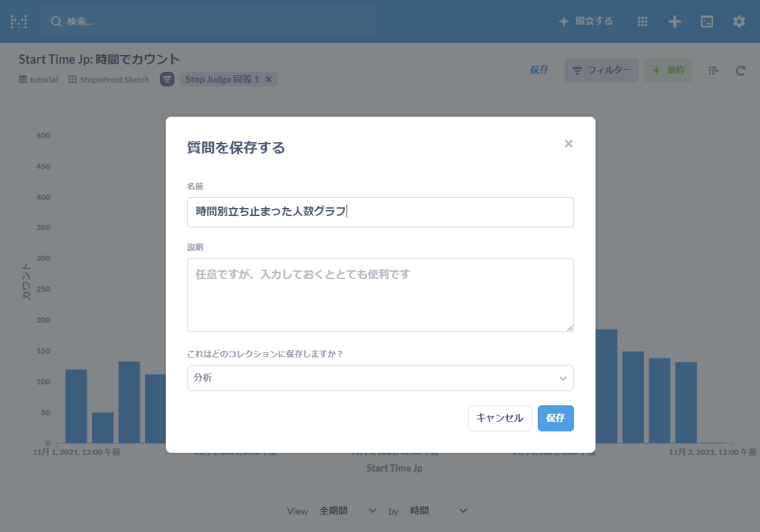Open the notebook editor icon
This screenshot has height=532, width=760.
(x=714, y=70)
